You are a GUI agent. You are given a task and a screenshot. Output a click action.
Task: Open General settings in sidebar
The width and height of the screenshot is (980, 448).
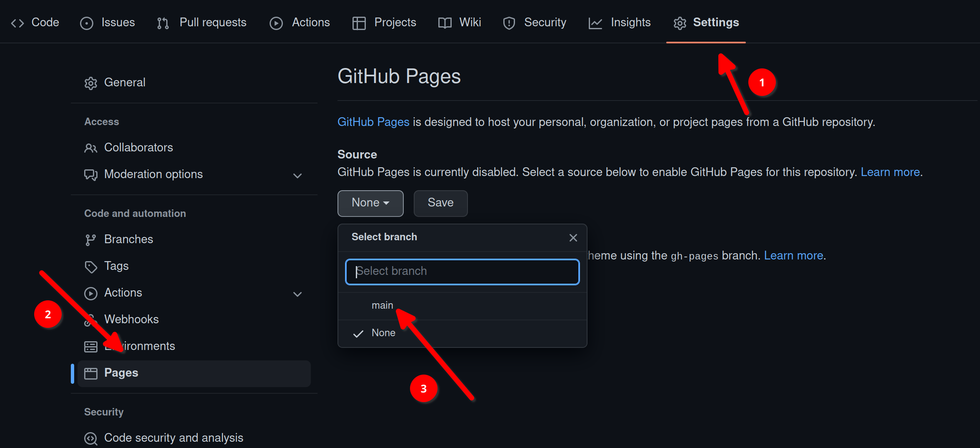click(194, 83)
